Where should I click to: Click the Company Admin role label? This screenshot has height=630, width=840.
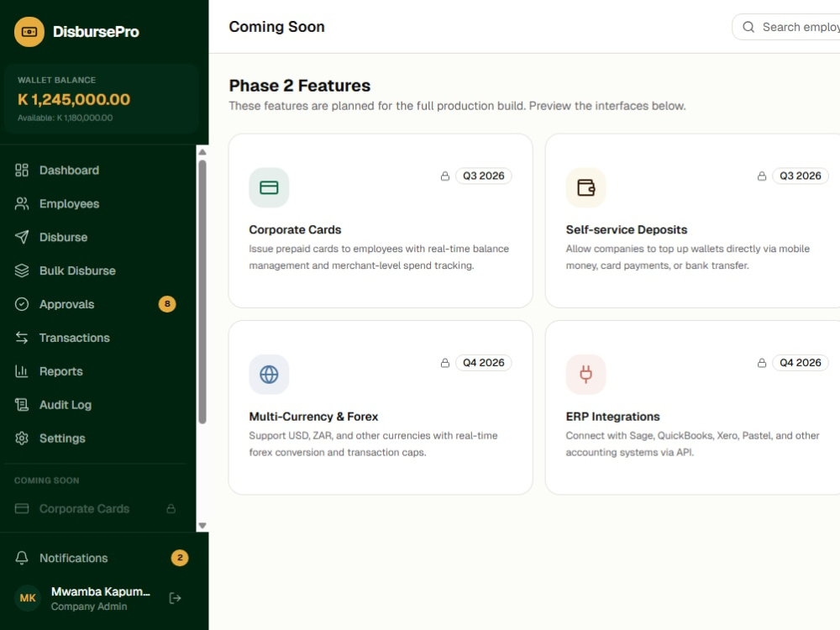(x=89, y=606)
